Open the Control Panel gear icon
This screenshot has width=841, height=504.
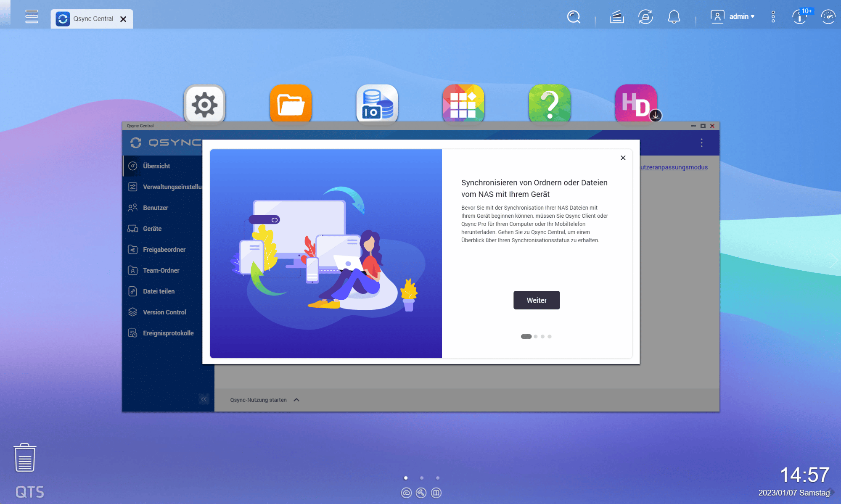[x=204, y=104]
